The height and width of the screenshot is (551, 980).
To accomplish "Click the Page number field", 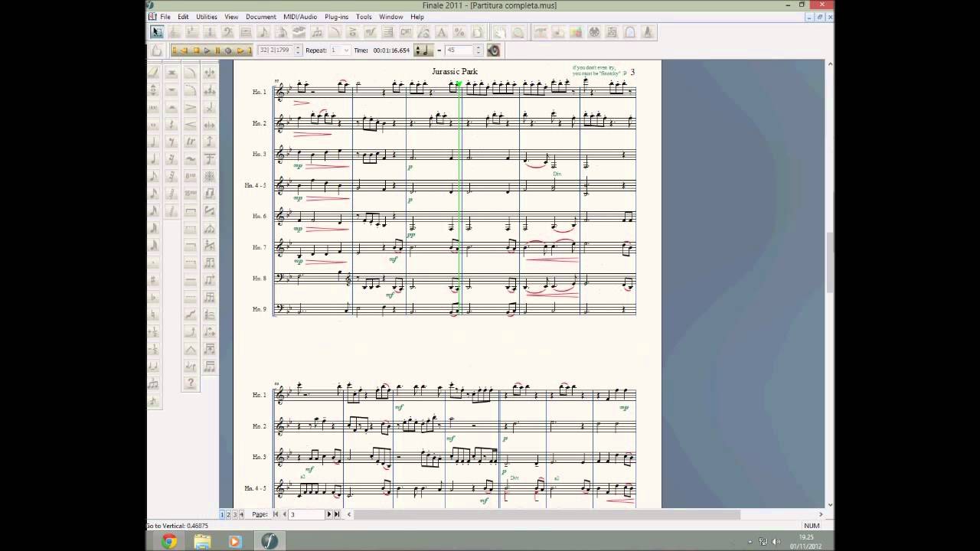I will pyautogui.click(x=306, y=514).
